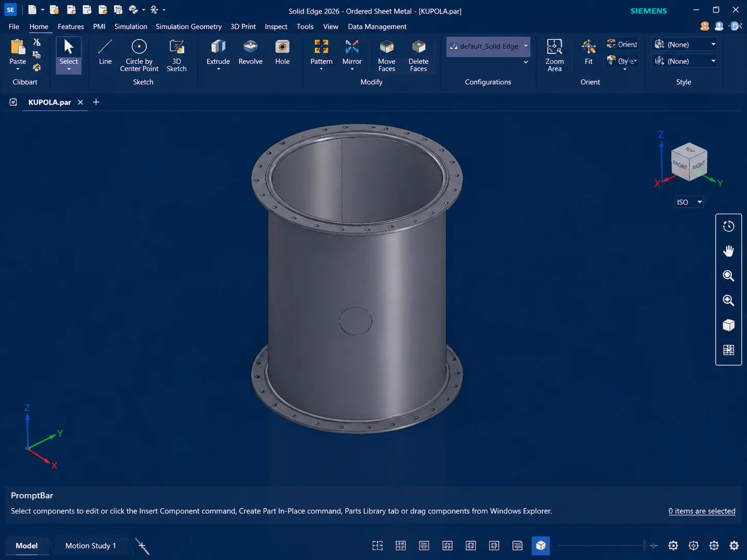Click the RIGHT face of the view cube

(699, 166)
